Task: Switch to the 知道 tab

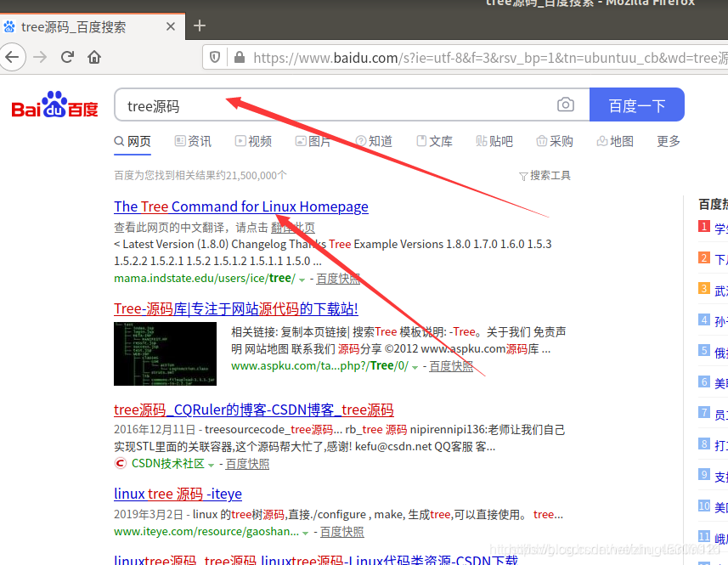Action: [374, 141]
